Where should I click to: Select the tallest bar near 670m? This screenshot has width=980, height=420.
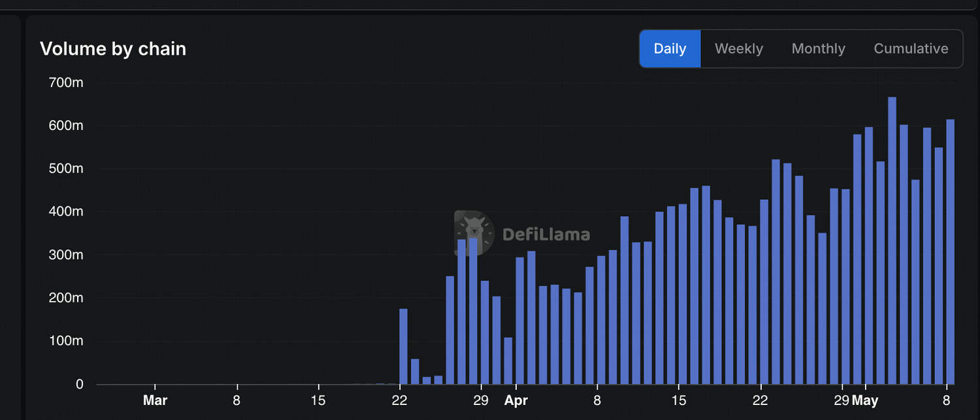point(892,240)
